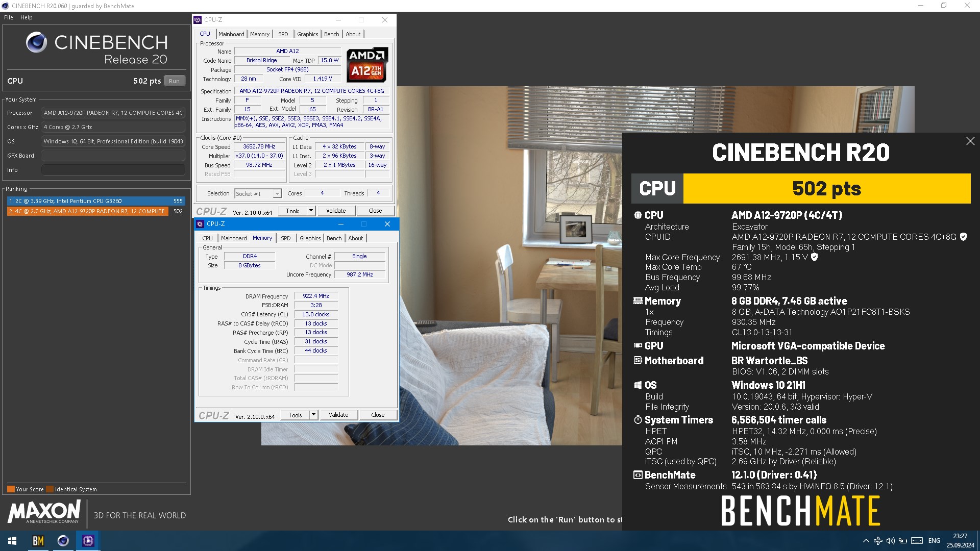Click Tools button in upper CPU-Z
The width and height of the screenshot is (980, 551).
[292, 211]
